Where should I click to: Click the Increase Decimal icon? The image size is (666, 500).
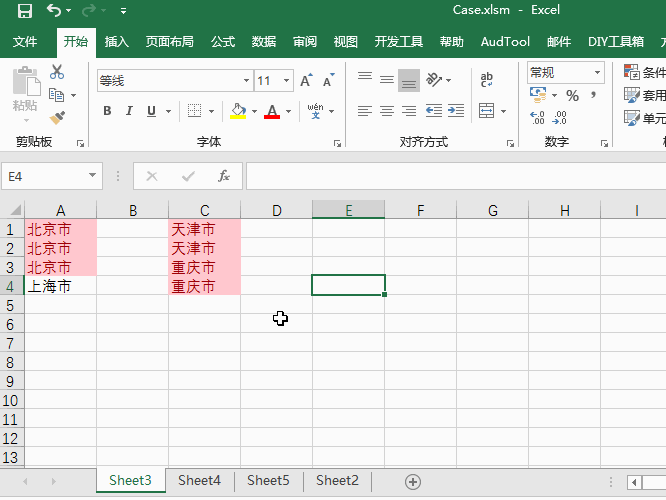coord(537,118)
